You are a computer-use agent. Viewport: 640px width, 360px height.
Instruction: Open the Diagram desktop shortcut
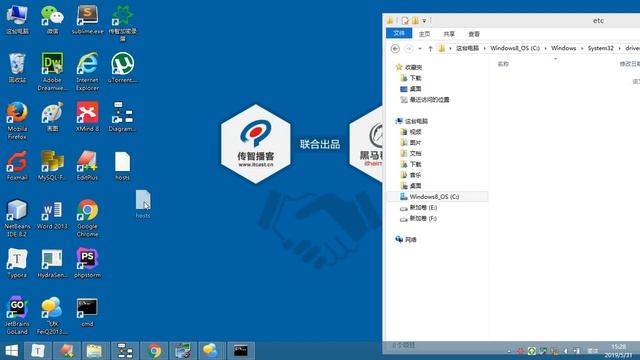coord(122,117)
